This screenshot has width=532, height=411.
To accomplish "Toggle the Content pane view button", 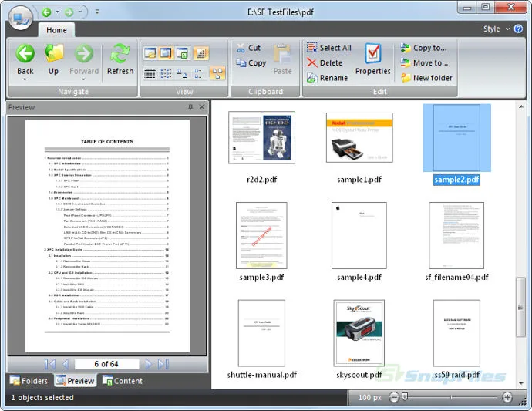I will click(x=182, y=53).
